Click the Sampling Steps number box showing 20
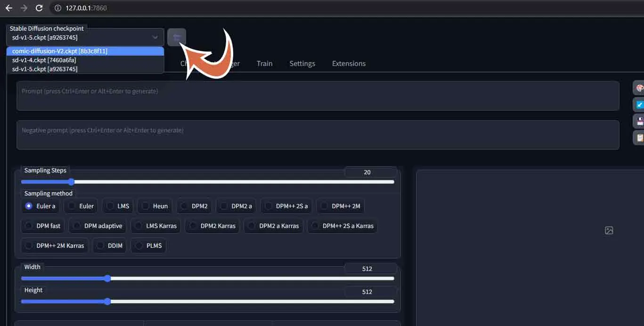The width and height of the screenshot is (644, 326). point(370,172)
